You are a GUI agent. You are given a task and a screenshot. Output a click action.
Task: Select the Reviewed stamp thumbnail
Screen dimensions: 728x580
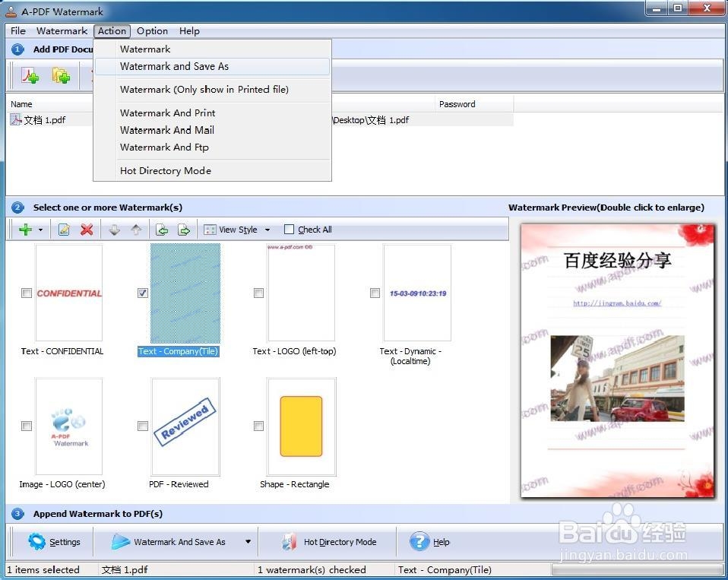(185, 426)
